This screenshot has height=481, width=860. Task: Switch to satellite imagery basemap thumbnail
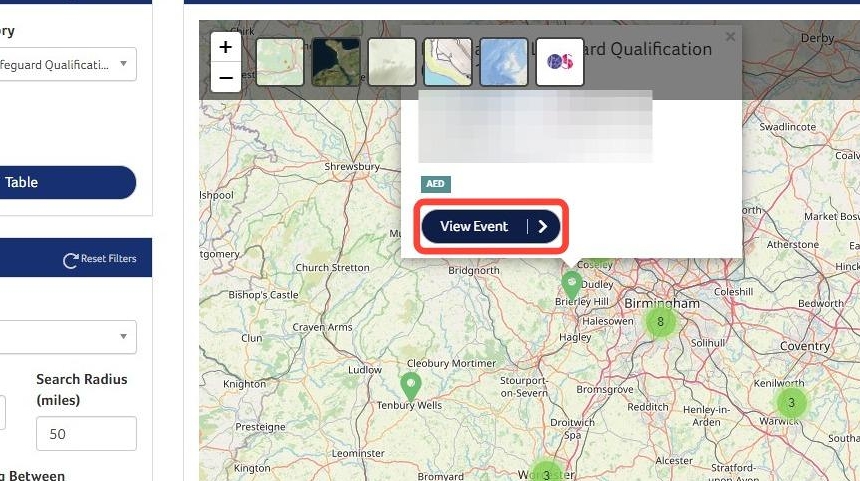336,62
